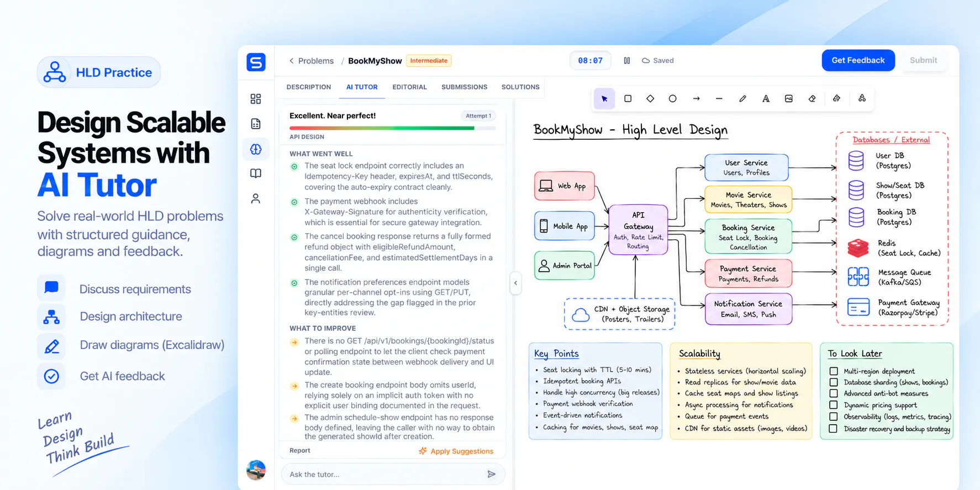Open the Solutions tab
980x490 pixels.
click(x=520, y=87)
